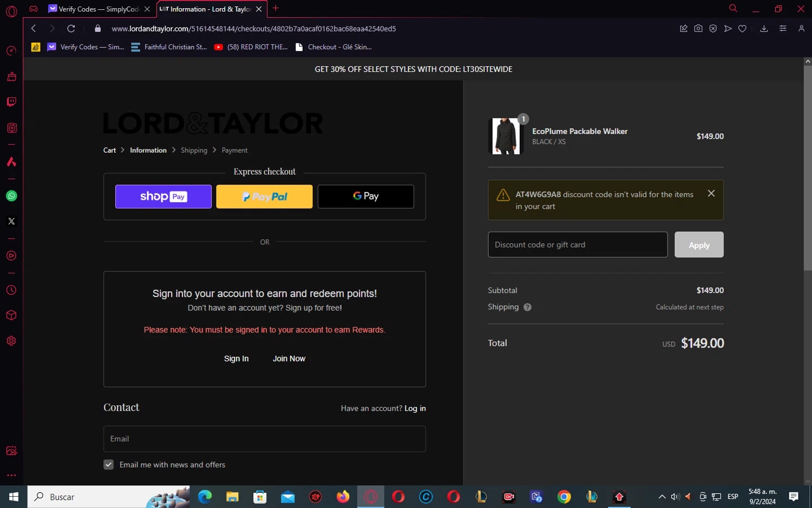This screenshot has width=812, height=508.
Task: Choose PayPal express checkout
Action: [264, 197]
